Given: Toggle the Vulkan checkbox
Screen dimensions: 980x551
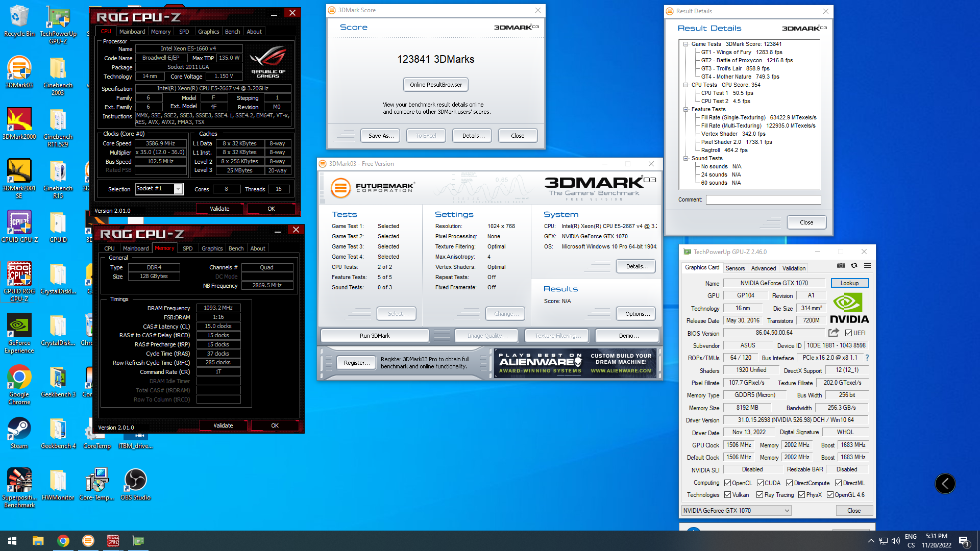Looking at the screenshot, I should (727, 494).
